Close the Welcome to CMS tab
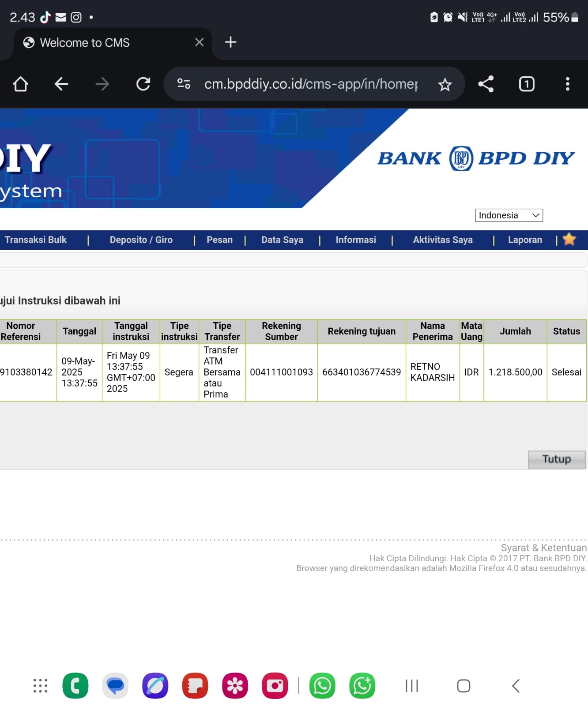Image resolution: width=588 pixels, height=706 pixels. click(200, 42)
